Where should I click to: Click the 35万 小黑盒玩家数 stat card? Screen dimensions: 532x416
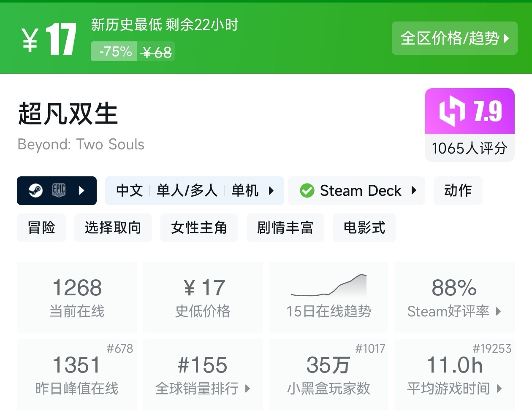(328, 375)
